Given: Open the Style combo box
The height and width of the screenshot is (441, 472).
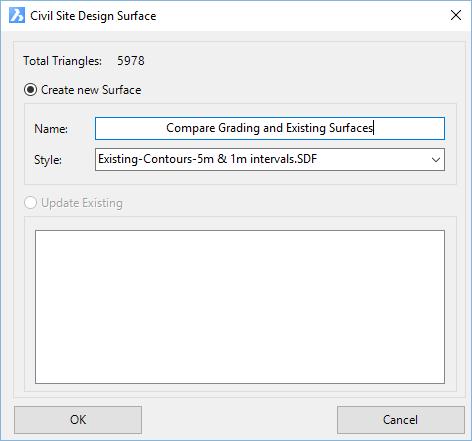Looking at the screenshot, I should tap(270, 159).
